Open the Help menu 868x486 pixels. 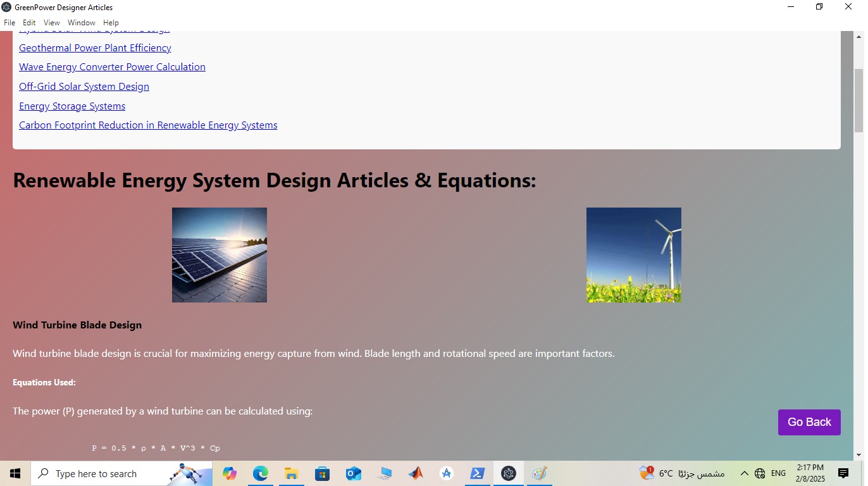[x=111, y=22]
